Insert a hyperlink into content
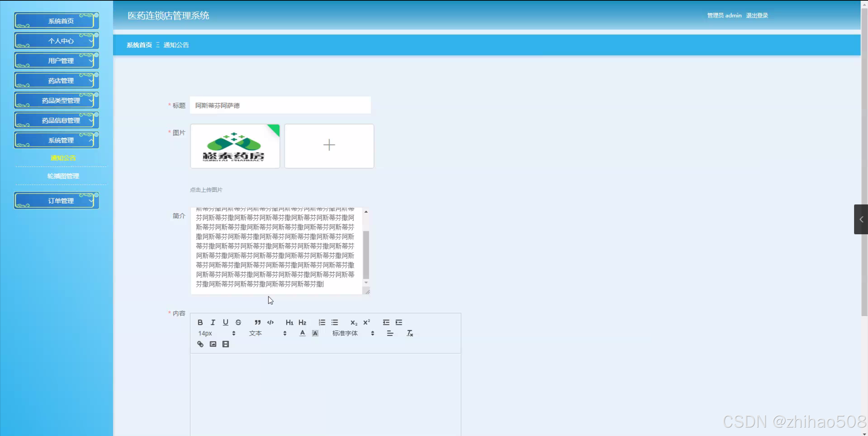 point(200,344)
